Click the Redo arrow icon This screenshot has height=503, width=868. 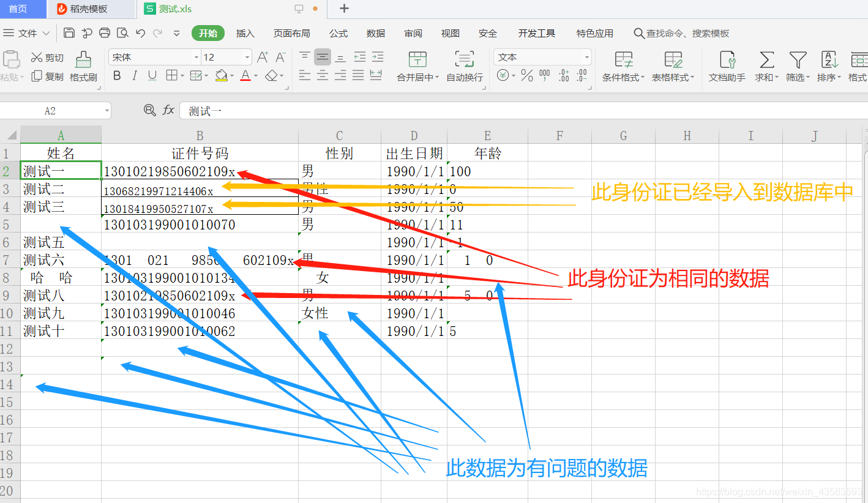[158, 33]
